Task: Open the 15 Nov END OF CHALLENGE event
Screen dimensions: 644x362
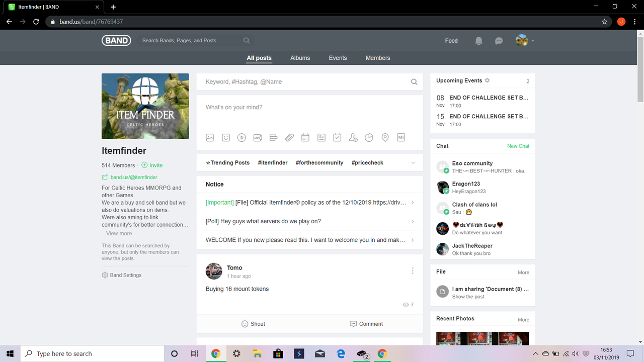Action: (482, 120)
